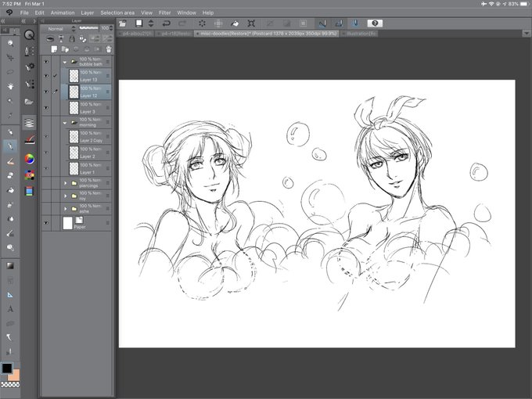Screen dimensions: 532x399
Task: Select the Eyedropper tool
Action: point(10,115)
